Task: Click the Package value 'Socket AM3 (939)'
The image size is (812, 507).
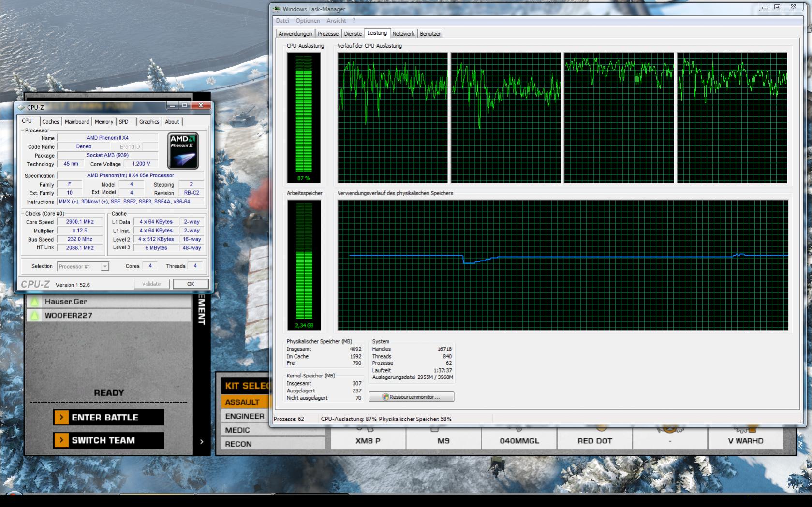Action: point(107,155)
